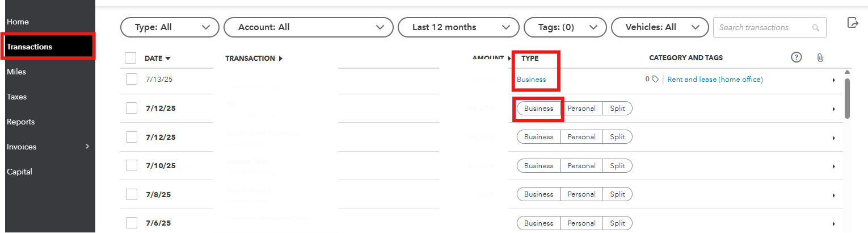Expand the Last 12 months date filter

[458, 27]
